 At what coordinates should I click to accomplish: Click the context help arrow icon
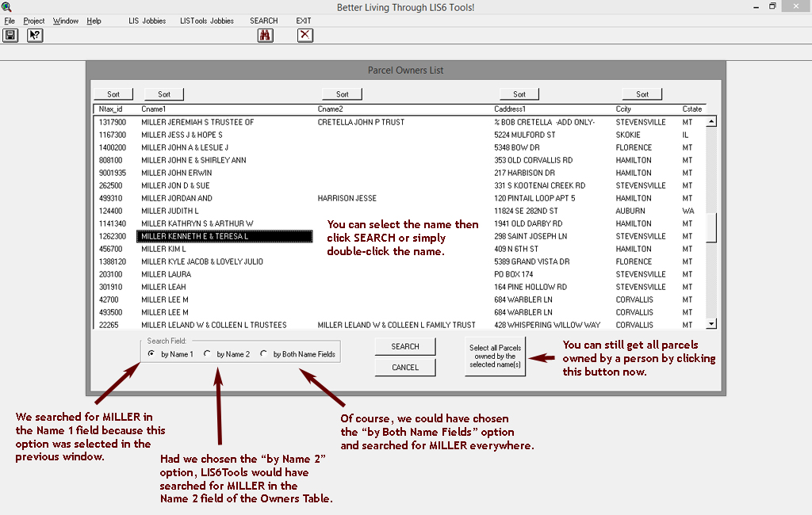tap(35, 35)
